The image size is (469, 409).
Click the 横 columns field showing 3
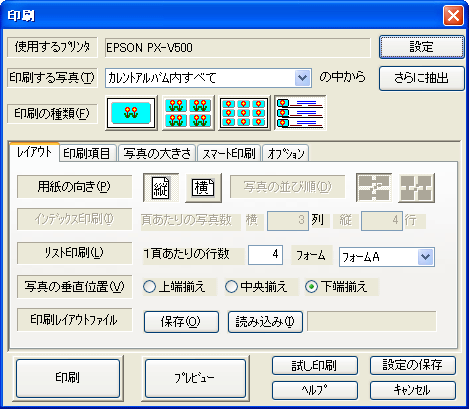tap(288, 220)
